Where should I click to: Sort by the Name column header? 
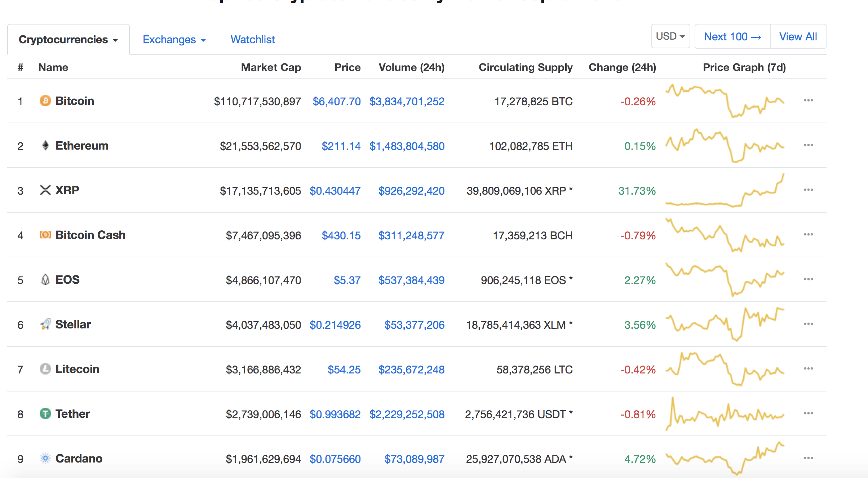tap(53, 67)
